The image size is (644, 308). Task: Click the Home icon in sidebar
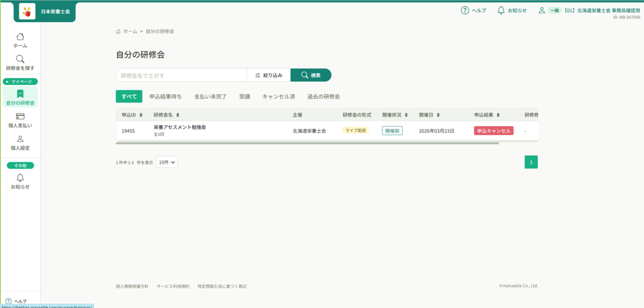pyautogui.click(x=20, y=37)
